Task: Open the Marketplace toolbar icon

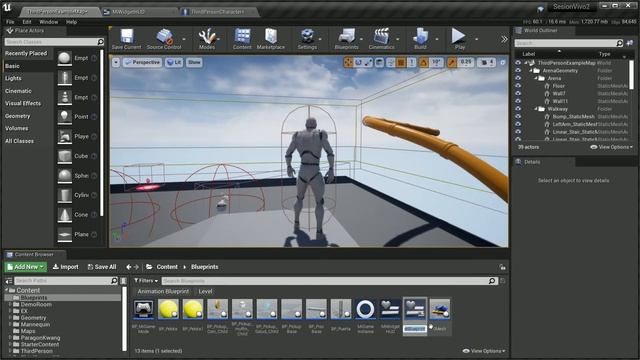Action: pyautogui.click(x=271, y=39)
